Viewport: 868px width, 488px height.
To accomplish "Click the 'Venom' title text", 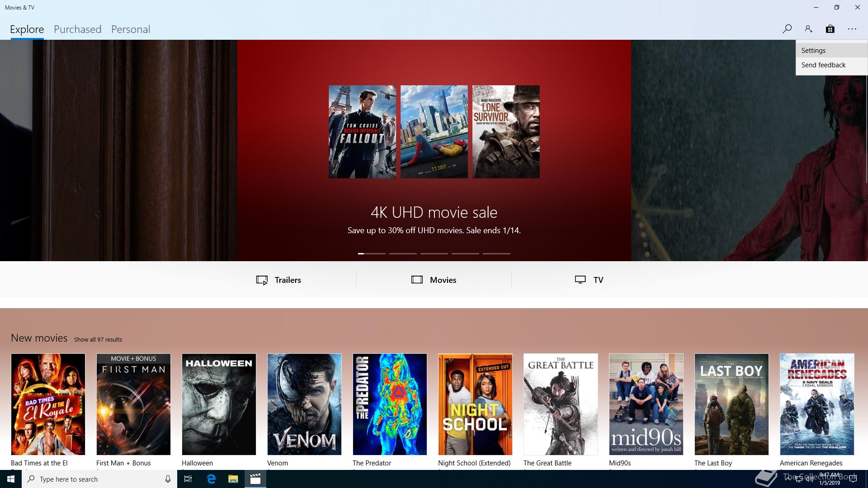I will (x=278, y=463).
